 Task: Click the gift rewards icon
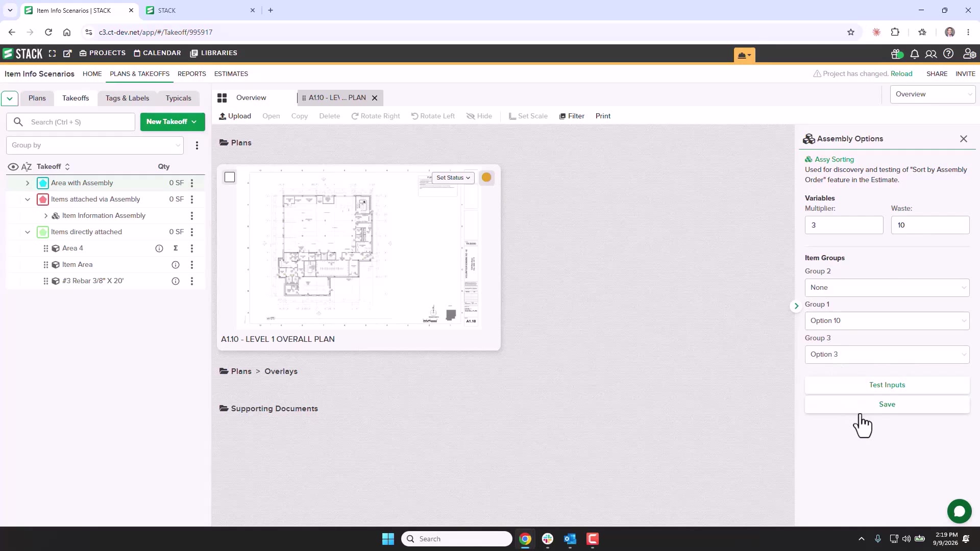(897, 54)
